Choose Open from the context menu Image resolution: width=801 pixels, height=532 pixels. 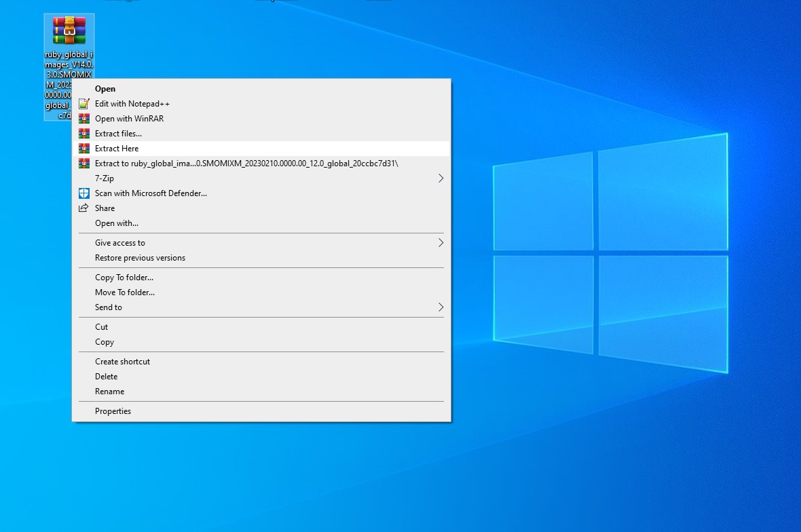(261, 89)
